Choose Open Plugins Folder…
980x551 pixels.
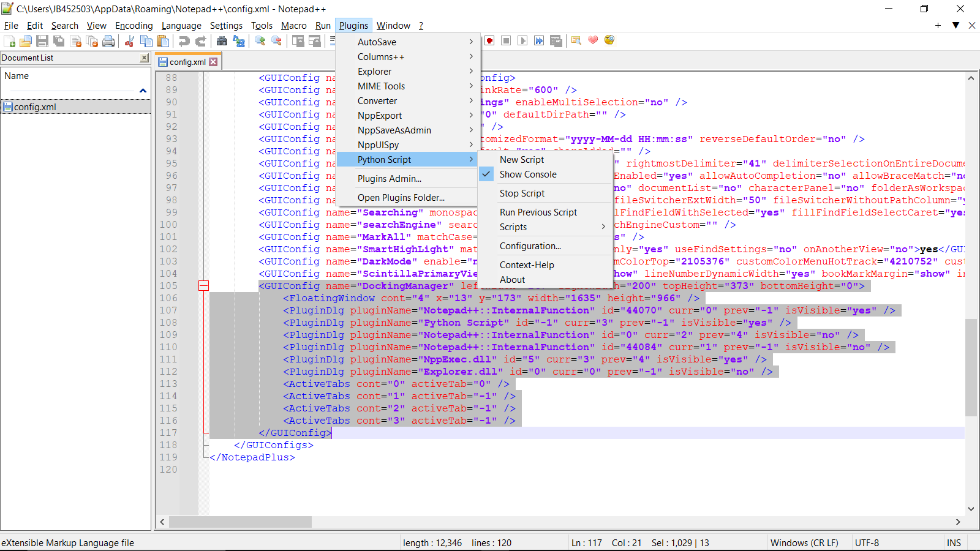408,198
